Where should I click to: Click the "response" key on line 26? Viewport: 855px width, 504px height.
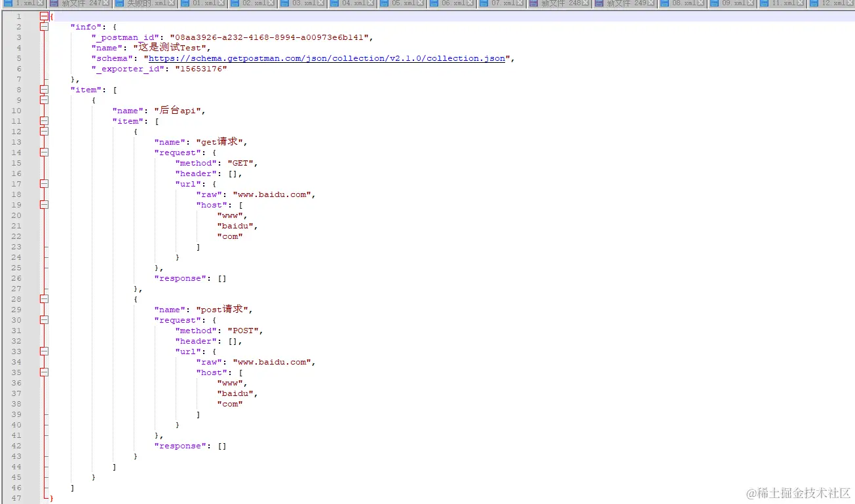181,278
